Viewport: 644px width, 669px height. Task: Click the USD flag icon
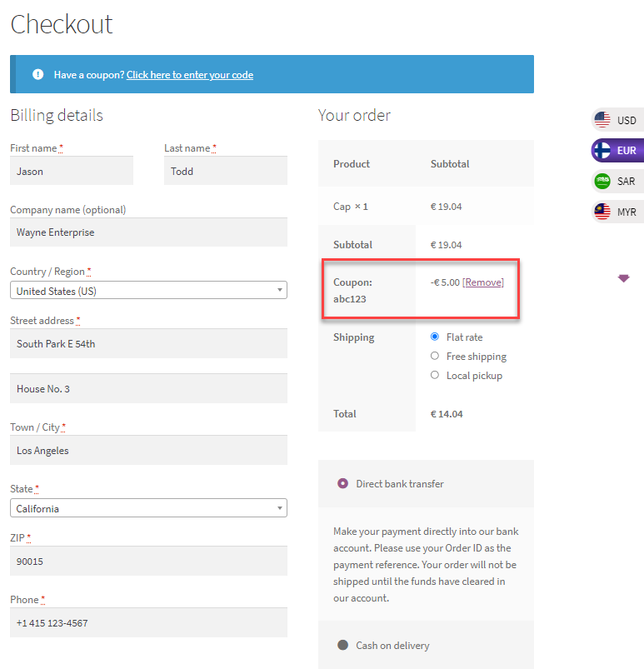click(x=602, y=120)
